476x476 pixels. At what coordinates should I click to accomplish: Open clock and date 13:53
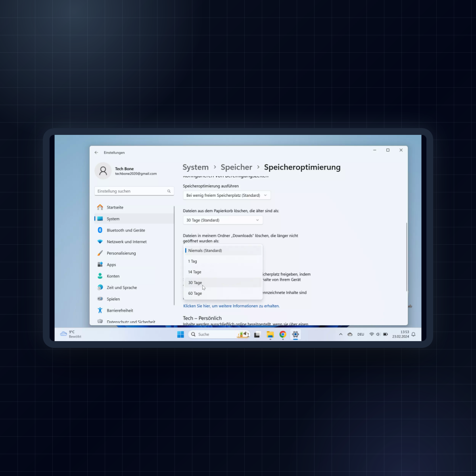tap(401, 334)
